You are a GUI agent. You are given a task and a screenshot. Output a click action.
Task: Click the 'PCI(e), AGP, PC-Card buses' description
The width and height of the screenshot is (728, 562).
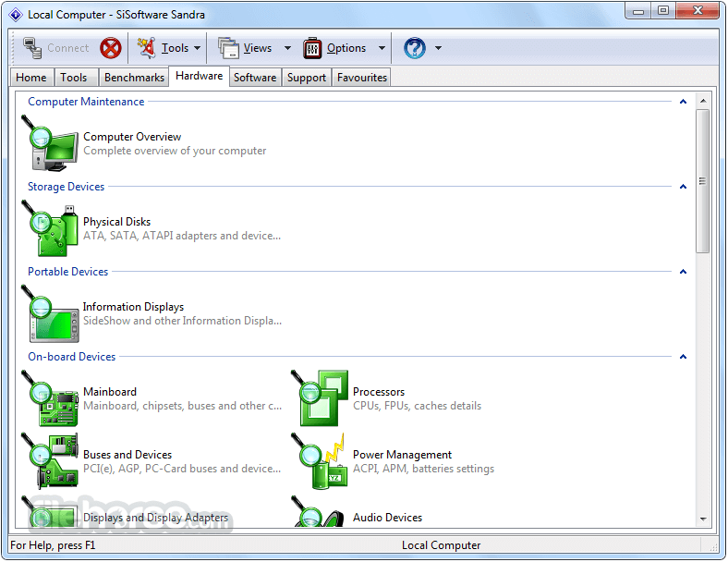point(182,468)
